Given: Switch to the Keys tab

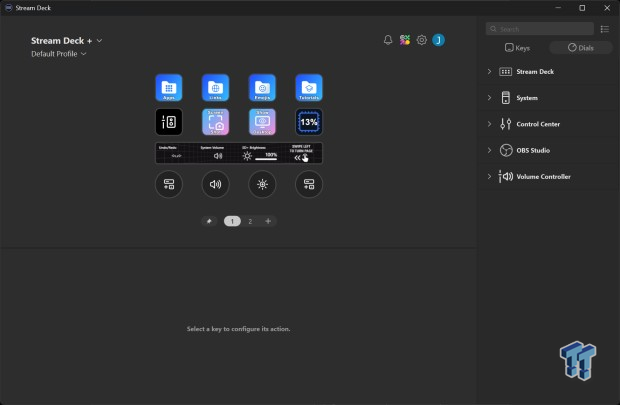Looking at the screenshot, I should (x=517, y=48).
